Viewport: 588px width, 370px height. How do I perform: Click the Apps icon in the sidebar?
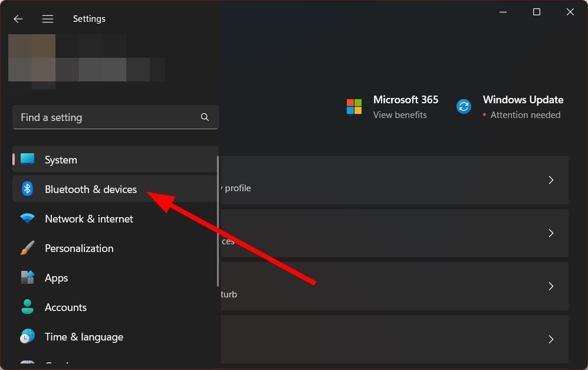click(27, 277)
